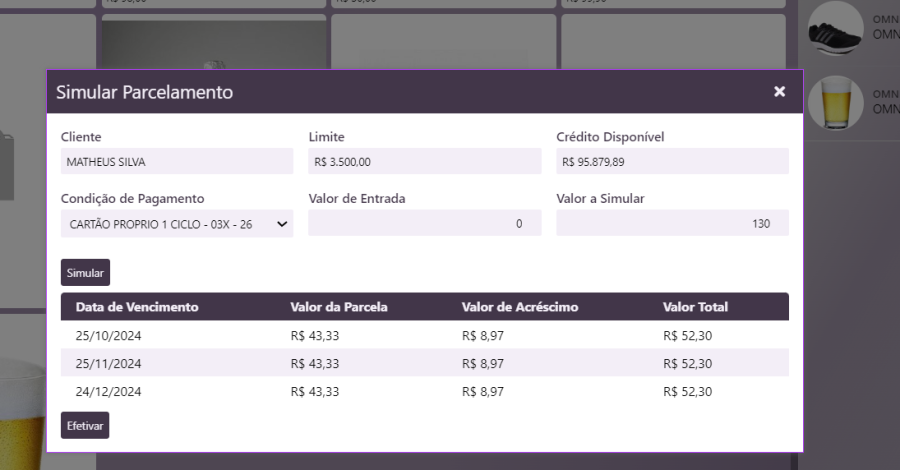Image resolution: width=900 pixels, height=470 pixels.
Task: Select the 24/12/2024 installment row
Action: [x=424, y=392]
